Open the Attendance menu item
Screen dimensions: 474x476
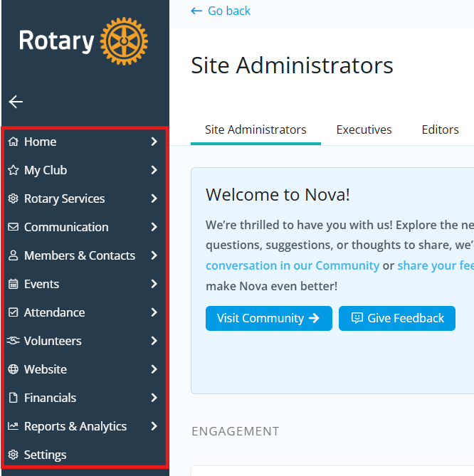click(85, 312)
